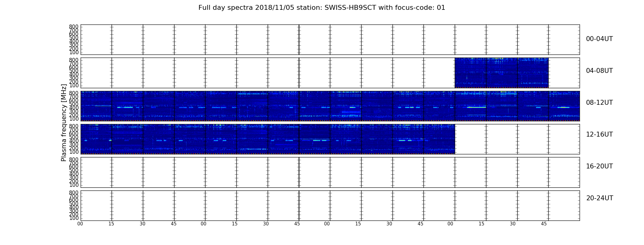The height and width of the screenshot is (245, 644).
Task: Click the spectrogram data in the 12-16UT panel
Action: pyautogui.click(x=268, y=139)
